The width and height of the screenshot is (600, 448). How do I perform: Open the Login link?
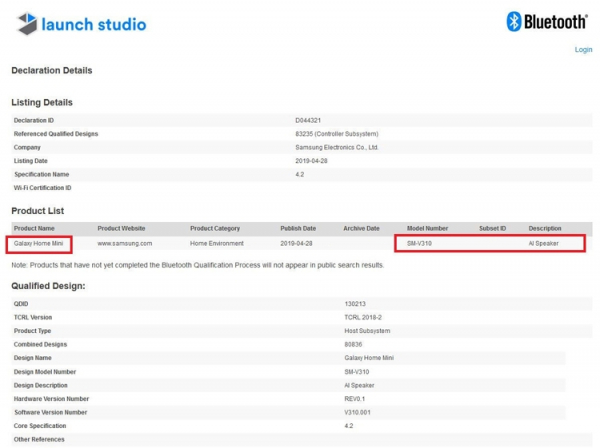point(583,49)
